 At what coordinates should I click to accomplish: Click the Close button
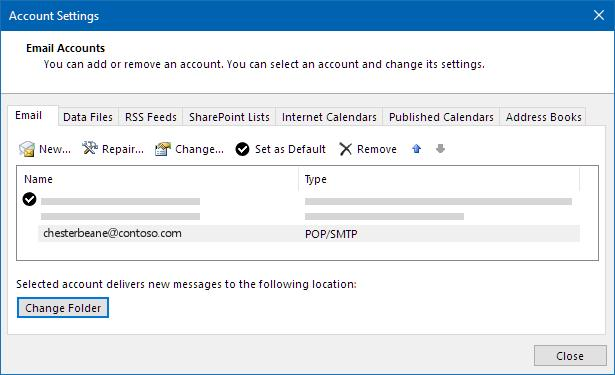pyautogui.click(x=570, y=356)
